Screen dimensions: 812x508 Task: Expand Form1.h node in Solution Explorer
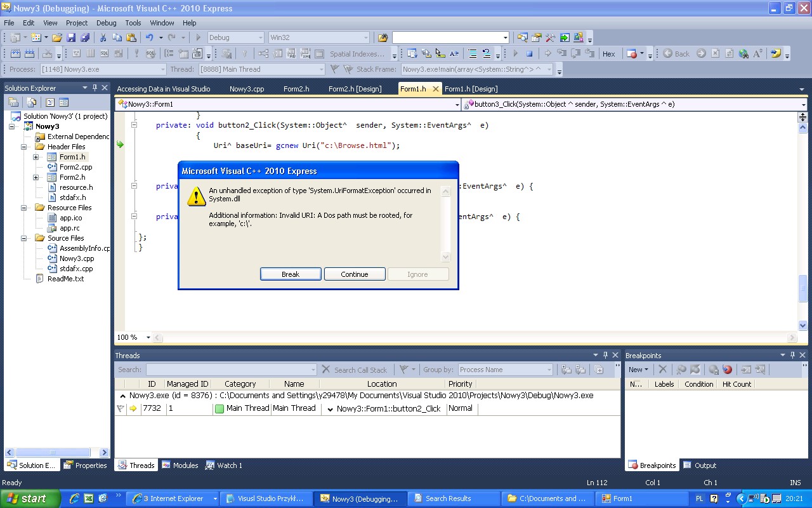coord(36,157)
